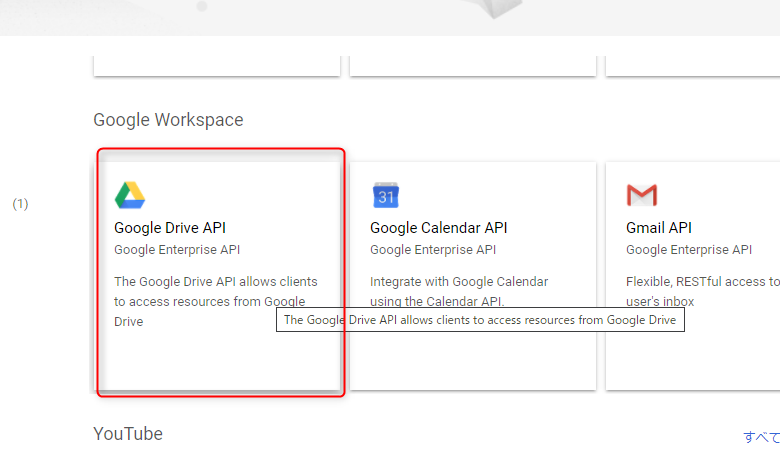The width and height of the screenshot is (780, 454).
Task: Click the Google Drive triangle icon
Action: (x=130, y=195)
